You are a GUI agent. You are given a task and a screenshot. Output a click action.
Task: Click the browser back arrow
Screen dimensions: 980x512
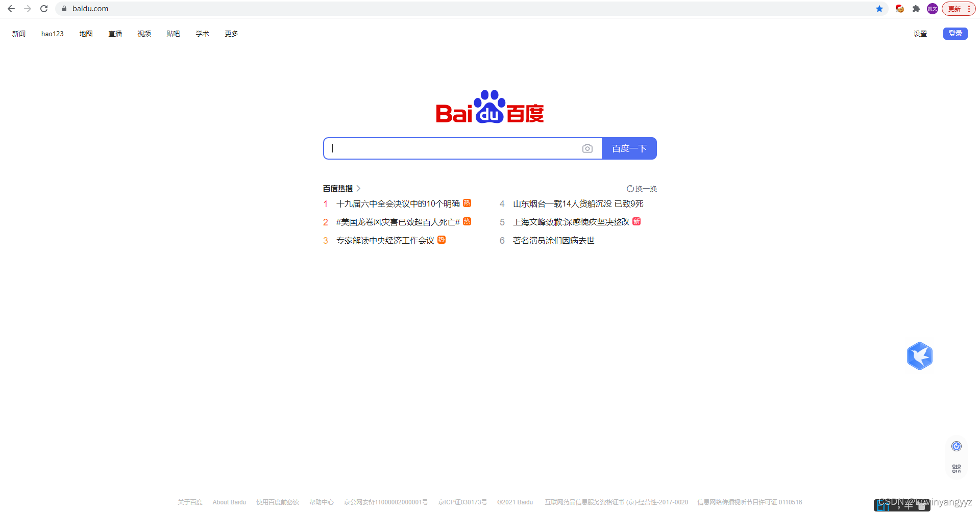pyautogui.click(x=11, y=9)
